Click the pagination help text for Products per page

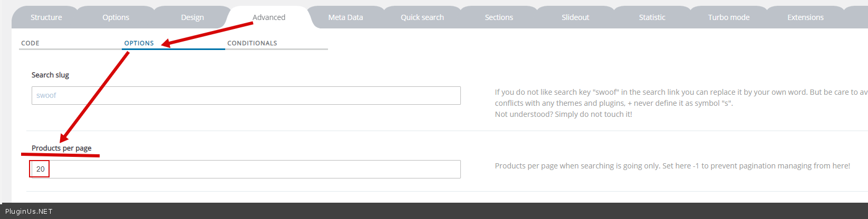(x=672, y=166)
